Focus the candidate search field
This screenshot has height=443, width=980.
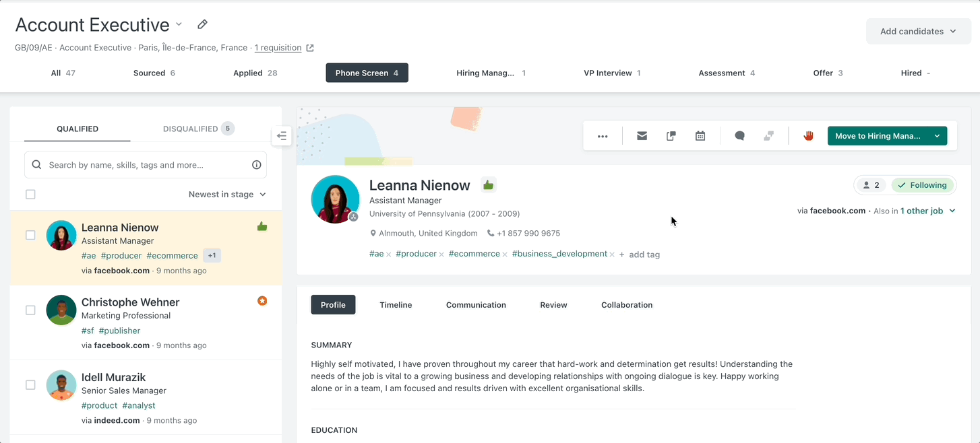click(146, 165)
